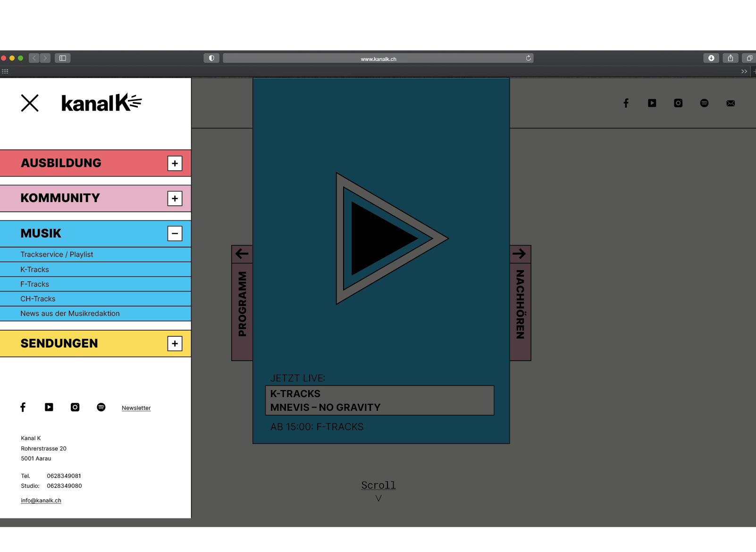Click the Safari address bar

(378, 59)
